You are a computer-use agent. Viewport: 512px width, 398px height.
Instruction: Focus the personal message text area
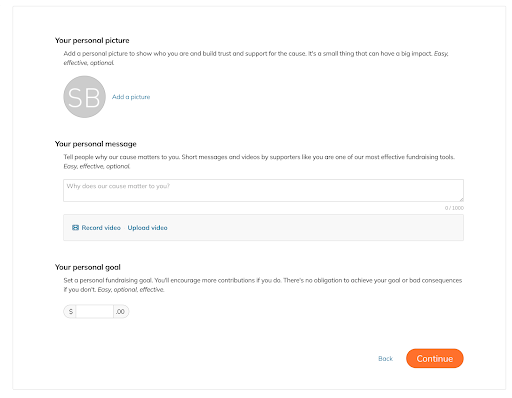263,190
